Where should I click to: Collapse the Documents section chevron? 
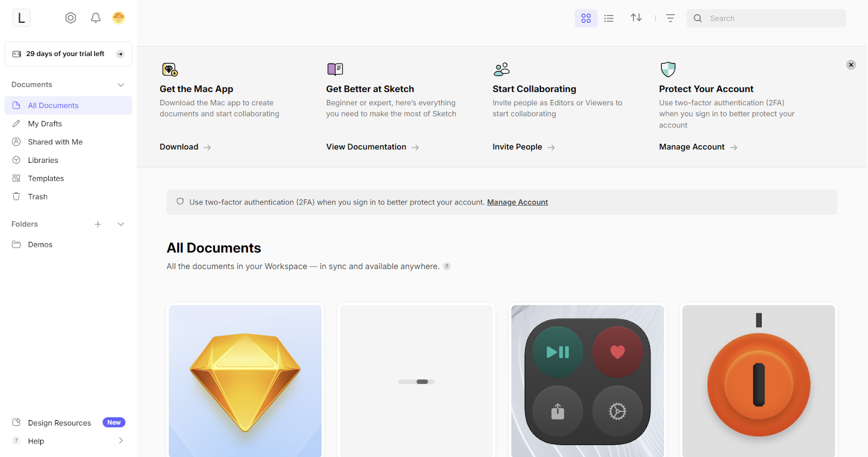coord(120,85)
